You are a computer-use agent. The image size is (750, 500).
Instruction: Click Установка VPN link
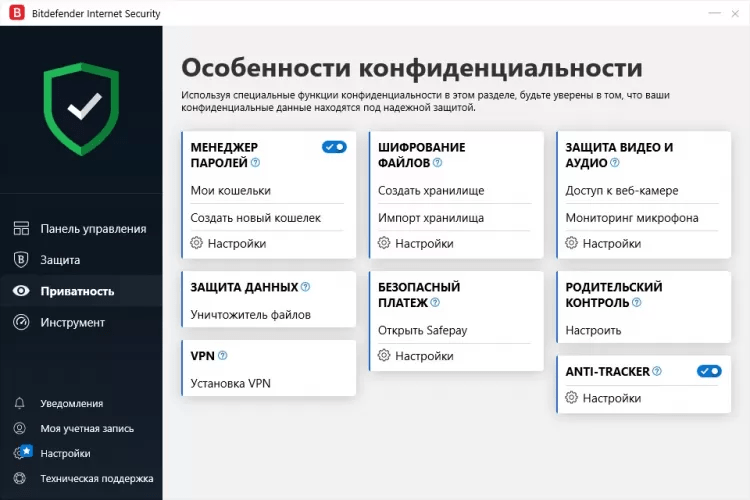click(x=230, y=382)
